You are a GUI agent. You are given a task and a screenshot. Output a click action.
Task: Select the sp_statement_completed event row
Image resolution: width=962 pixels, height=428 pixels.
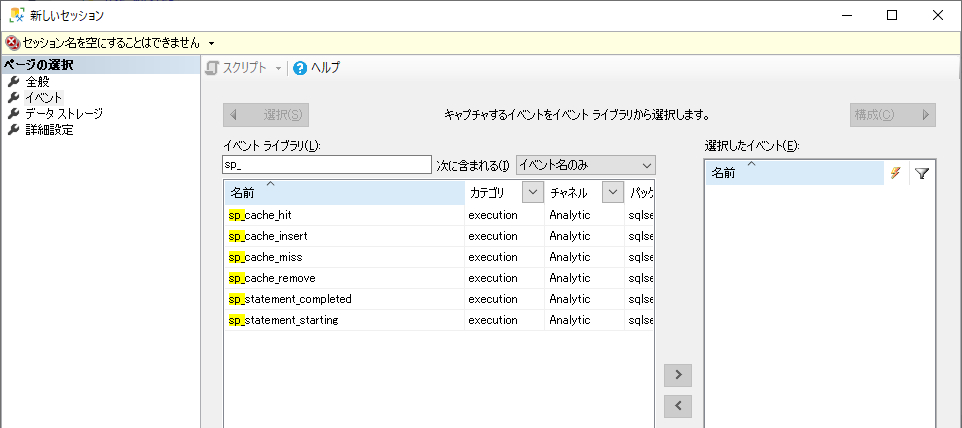(x=439, y=299)
